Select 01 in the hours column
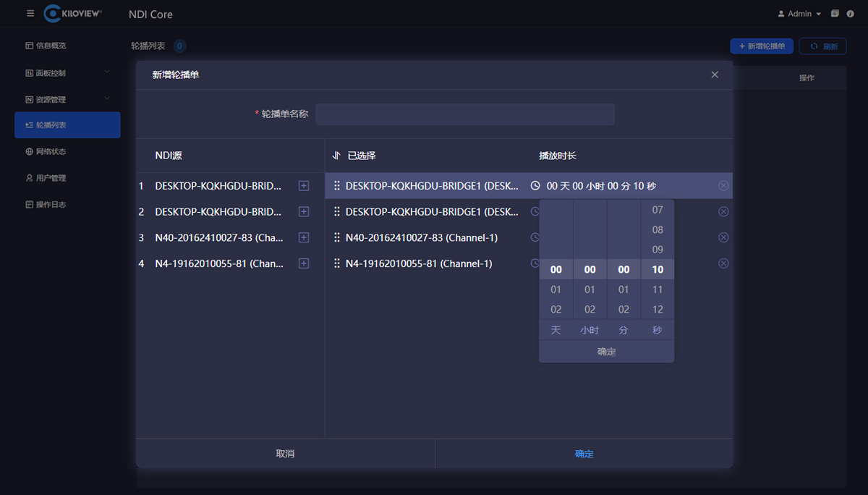The image size is (868, 495). click(590, 289)
